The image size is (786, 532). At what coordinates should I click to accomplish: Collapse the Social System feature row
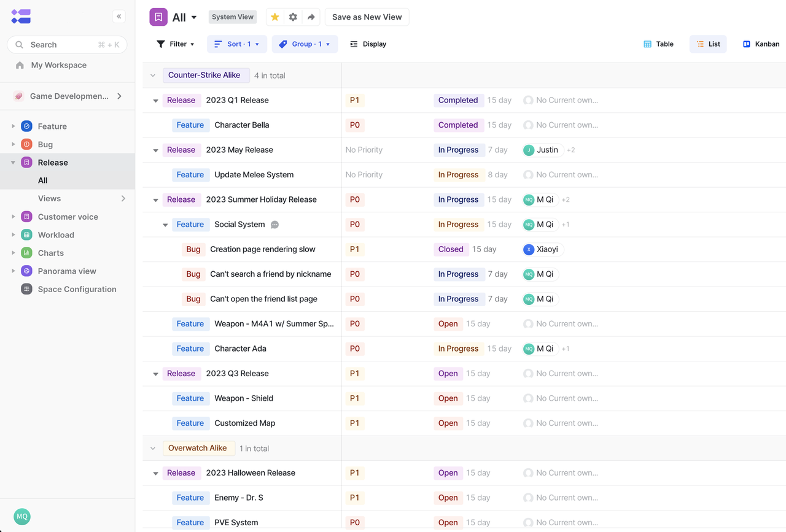click(165, 224)
